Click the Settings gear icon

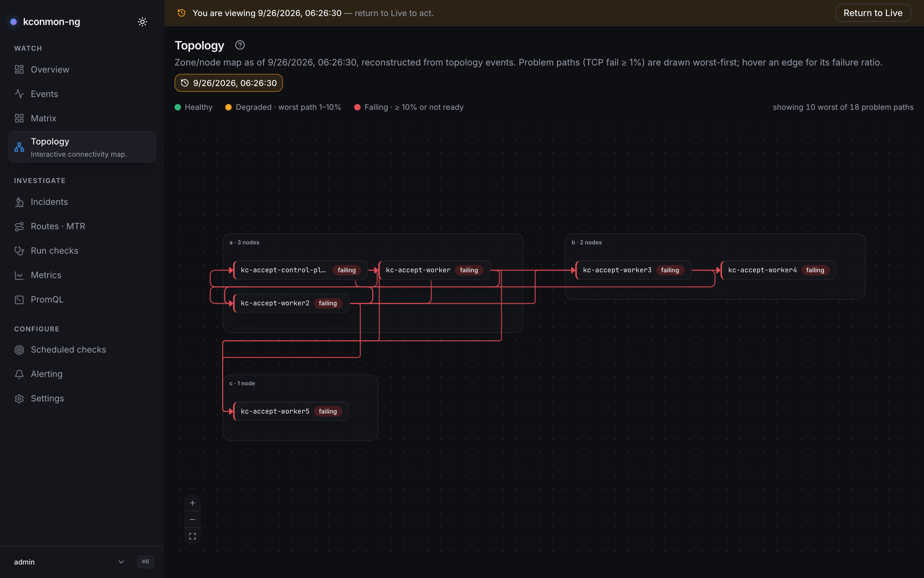click(19, 399)
